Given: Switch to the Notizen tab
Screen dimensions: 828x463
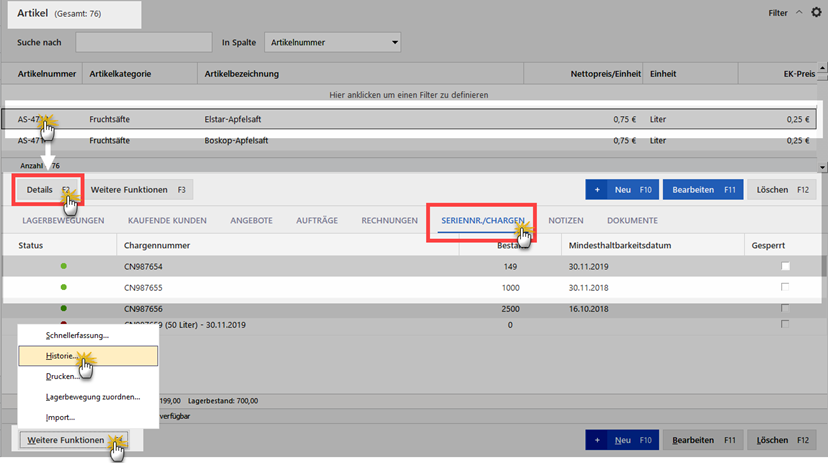Looking at the screenshot, I should 566,221.
